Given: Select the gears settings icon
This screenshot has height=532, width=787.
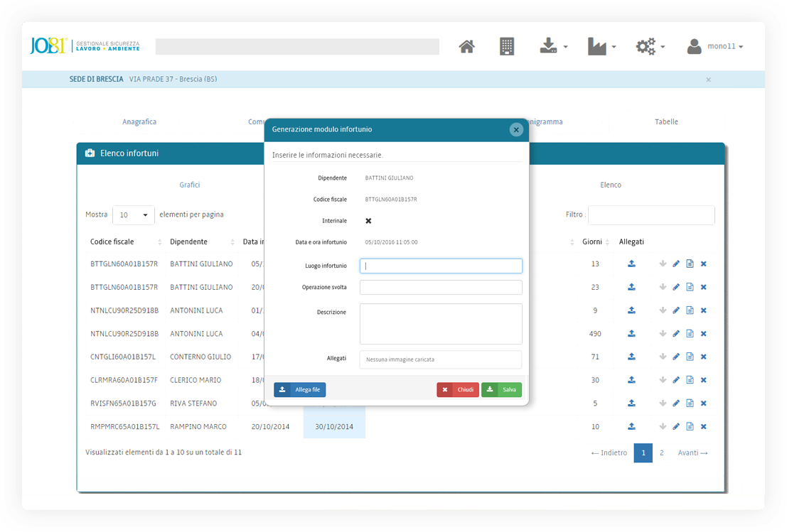Looking at the screenshot, I should click(x=647, y=45).
